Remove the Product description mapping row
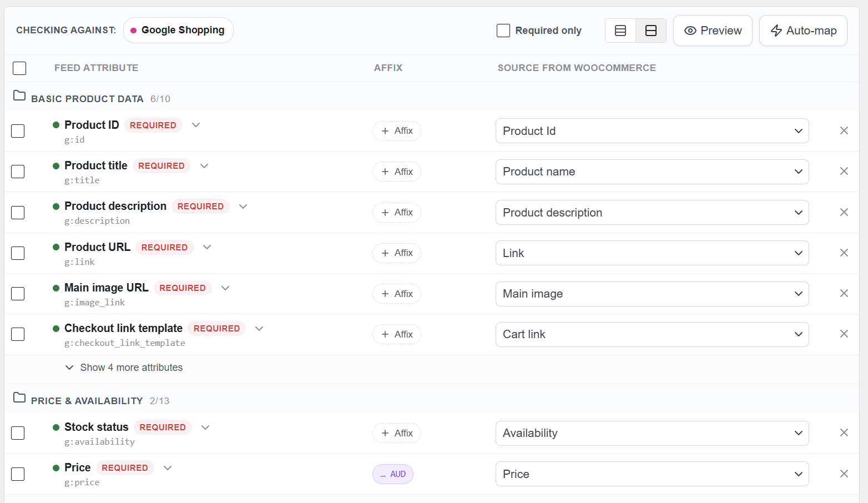 844,212
